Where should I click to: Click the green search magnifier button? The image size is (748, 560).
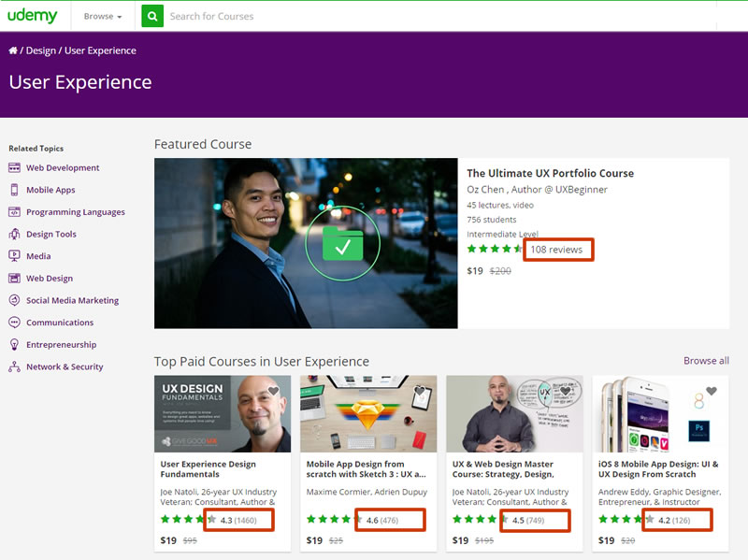point(152,16)
